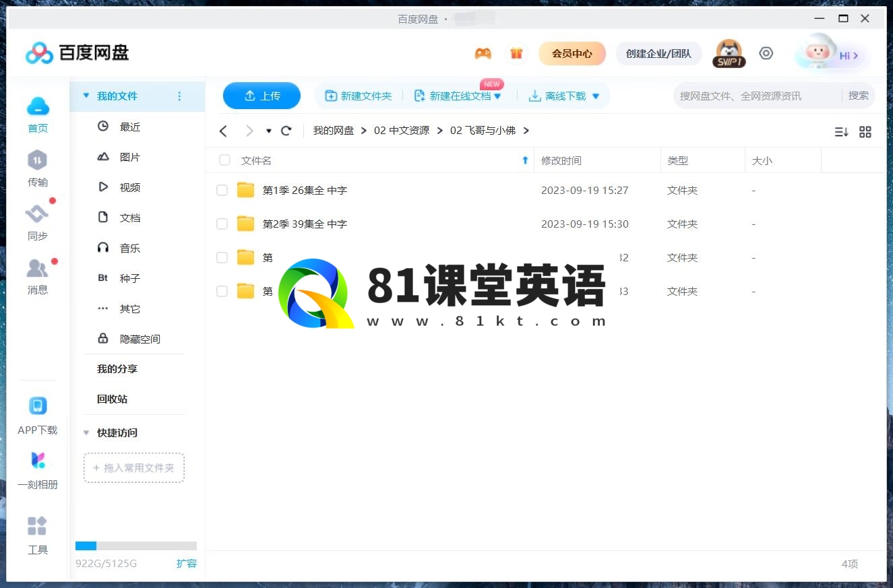
Task: Sort by 修改时间 column header
Action: (561, 160)
